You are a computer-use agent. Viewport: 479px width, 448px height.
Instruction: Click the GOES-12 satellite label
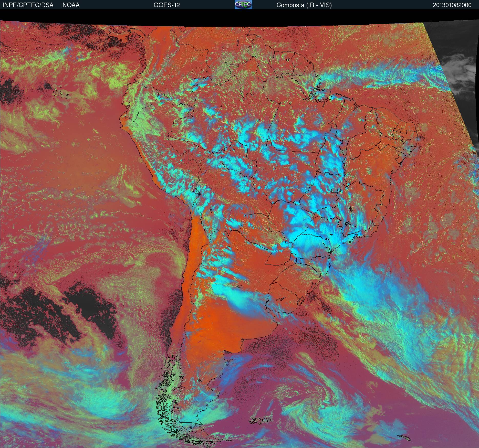(166, 5)
